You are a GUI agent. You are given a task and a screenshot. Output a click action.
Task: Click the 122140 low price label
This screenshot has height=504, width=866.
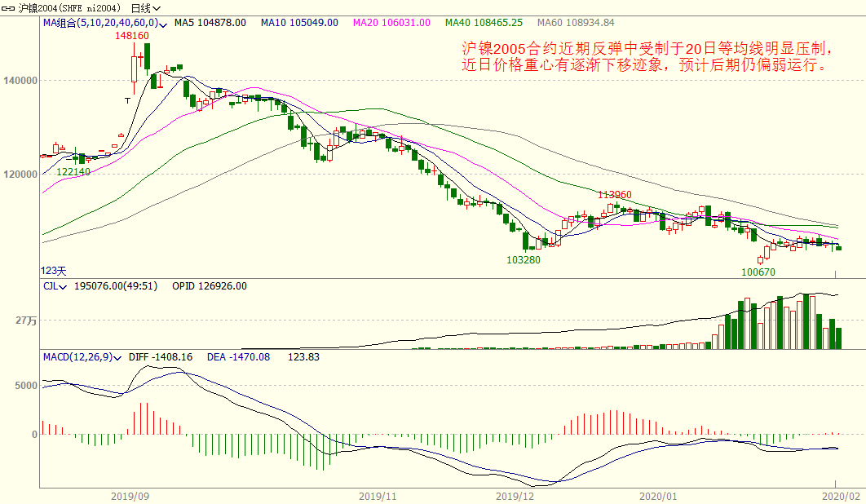[x=73, y=172]
